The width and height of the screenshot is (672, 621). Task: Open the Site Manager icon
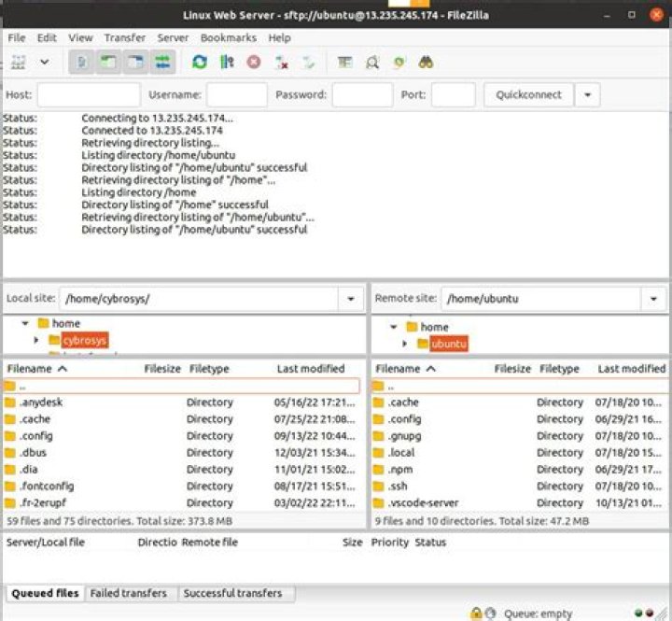18,63
